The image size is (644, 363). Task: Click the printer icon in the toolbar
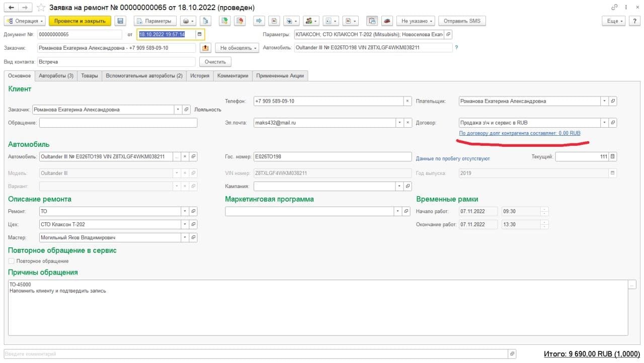(186, 21)
